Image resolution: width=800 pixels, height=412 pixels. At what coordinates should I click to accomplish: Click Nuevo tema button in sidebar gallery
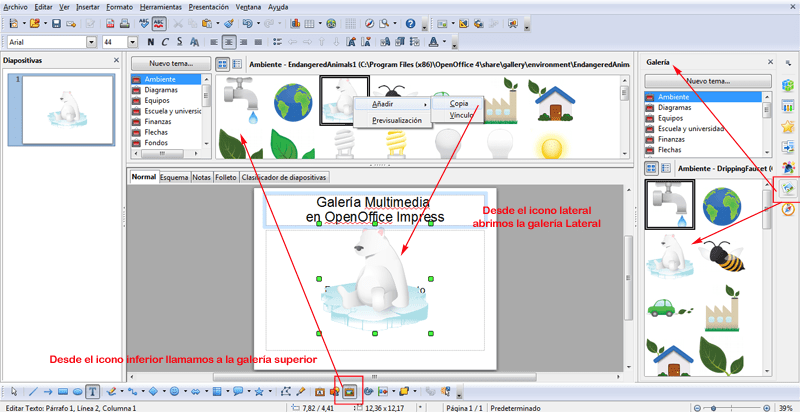tap(708, 81)
